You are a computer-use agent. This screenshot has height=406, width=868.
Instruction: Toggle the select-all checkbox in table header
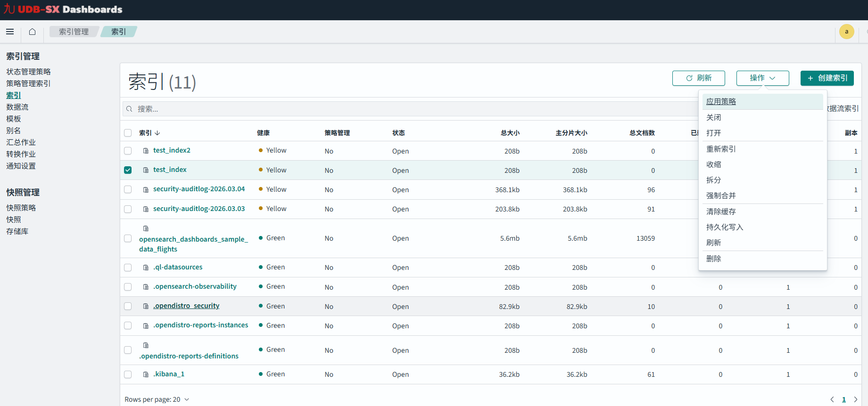coord(128,133)
